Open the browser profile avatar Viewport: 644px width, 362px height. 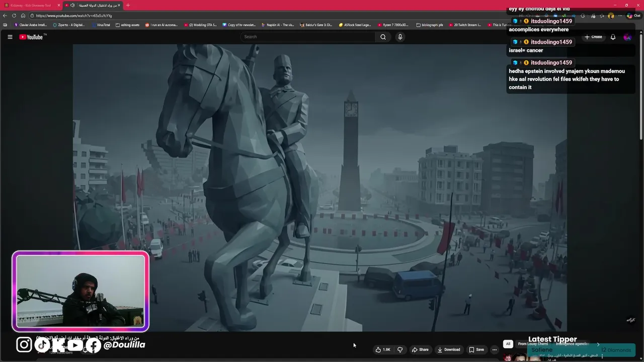(611, 16)
